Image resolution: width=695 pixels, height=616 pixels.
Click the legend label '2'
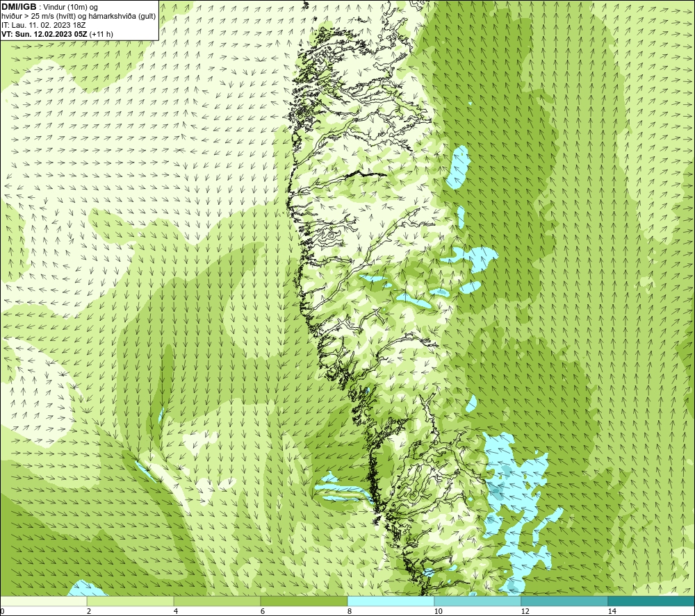pyautogui.click(x=89, y=611)
